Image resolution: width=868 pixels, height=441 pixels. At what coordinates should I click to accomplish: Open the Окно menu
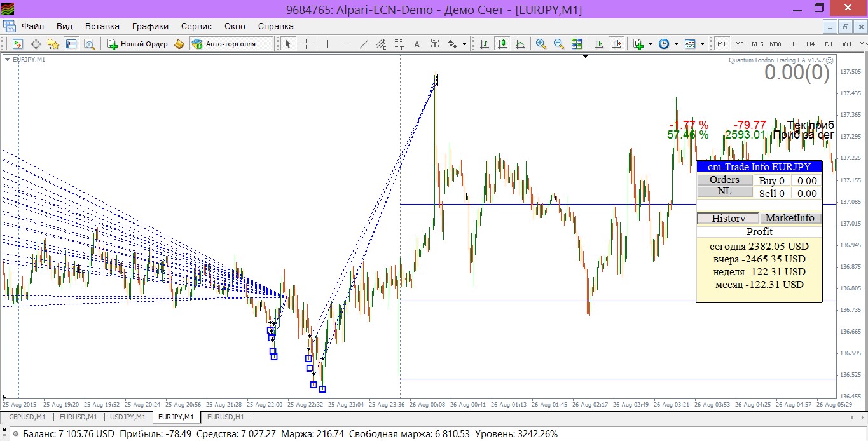pos(235,26)
